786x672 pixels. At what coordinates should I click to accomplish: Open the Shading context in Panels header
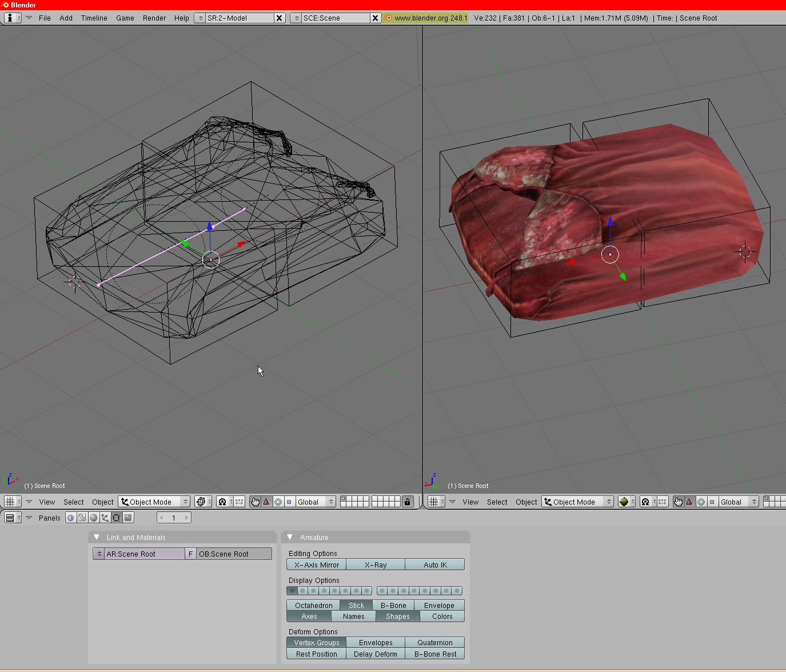(94, 518)
